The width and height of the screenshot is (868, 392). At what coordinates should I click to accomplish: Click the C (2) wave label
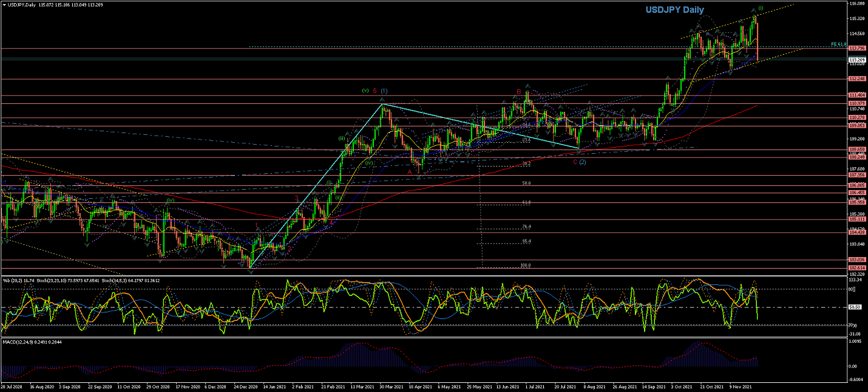(579, 162)
